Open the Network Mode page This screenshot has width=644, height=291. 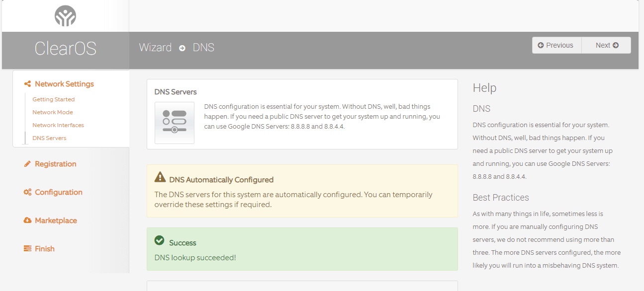click(52, 112)
